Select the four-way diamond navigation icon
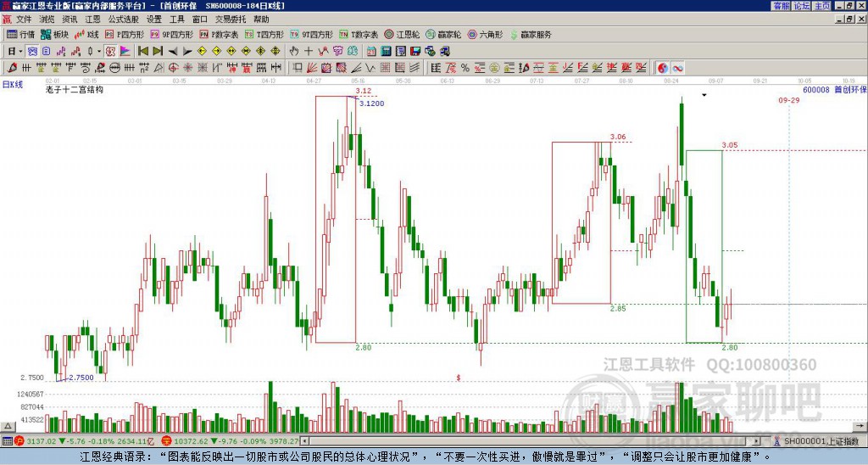 (275, 51)
